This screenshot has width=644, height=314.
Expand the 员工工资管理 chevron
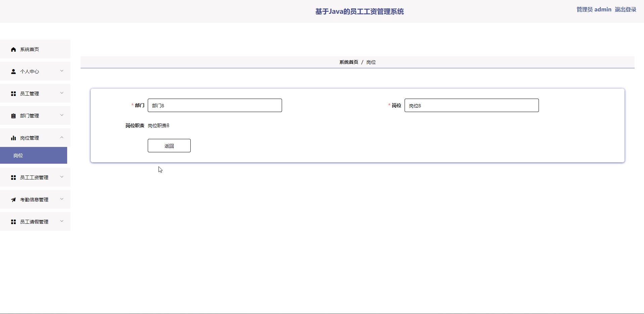(x=62, y=177)
